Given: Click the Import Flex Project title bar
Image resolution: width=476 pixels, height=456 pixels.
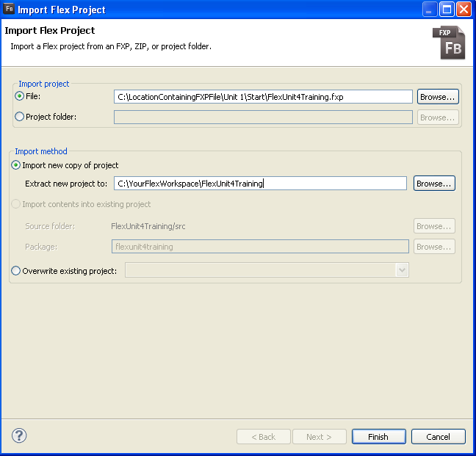Looking at the screenshot, I should (x=220, y=10).
